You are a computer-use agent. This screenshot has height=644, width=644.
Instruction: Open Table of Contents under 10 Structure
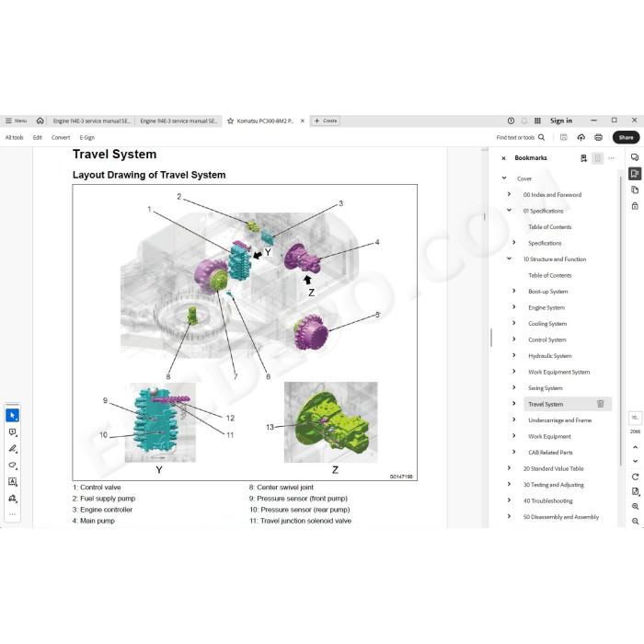coord(549,275)
